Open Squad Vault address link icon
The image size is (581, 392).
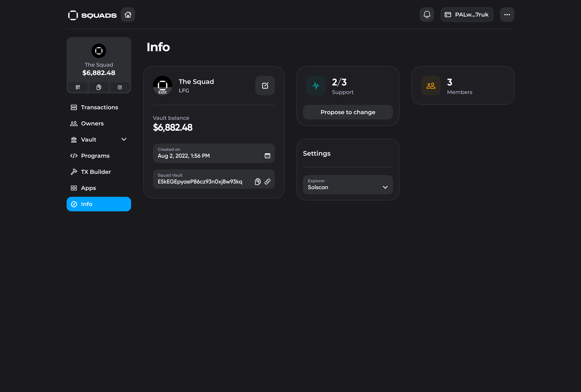tap(268, 182)
